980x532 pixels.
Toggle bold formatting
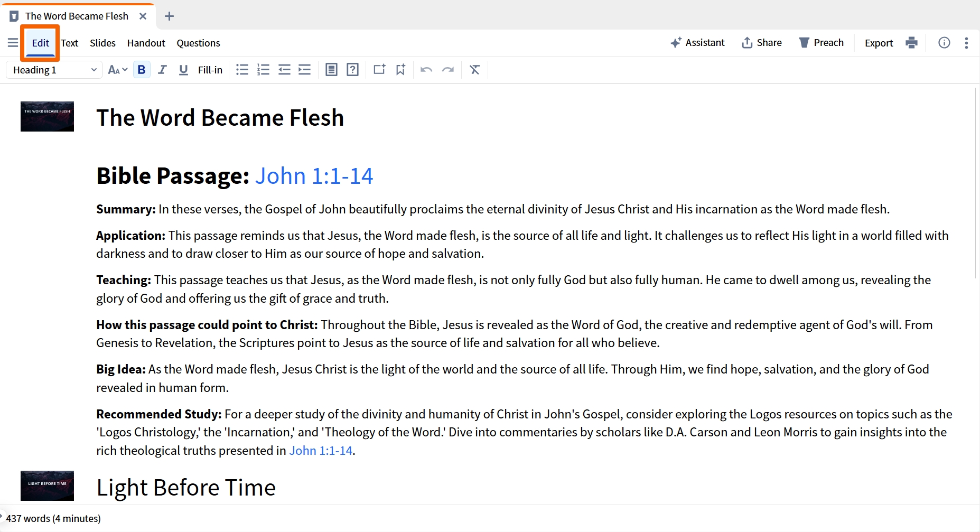pos(142,70)
